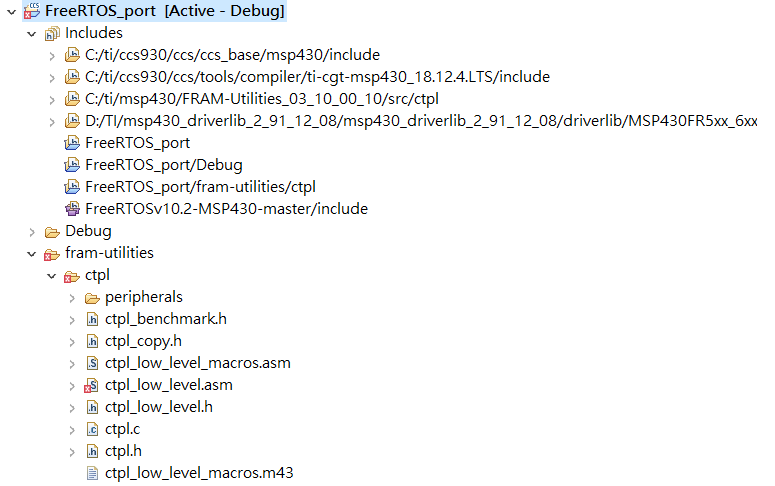Click the Debug folder icon
775x486 pixels.
(x=52, y=231)
